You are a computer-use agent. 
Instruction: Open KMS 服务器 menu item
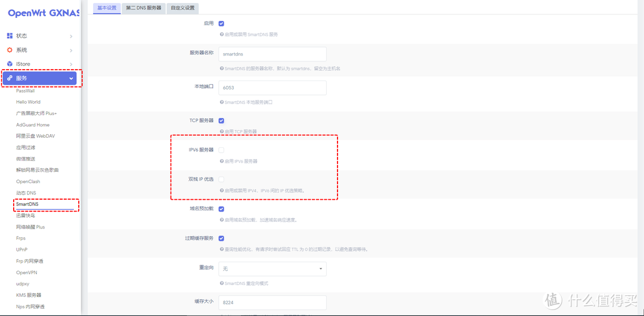(29, 295)
